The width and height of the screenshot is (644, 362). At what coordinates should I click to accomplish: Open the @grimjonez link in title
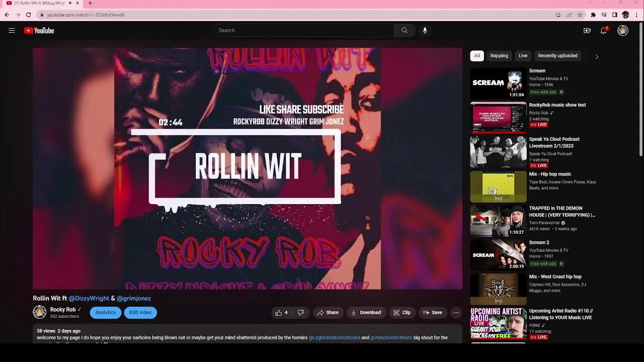[x=134, y=298]
